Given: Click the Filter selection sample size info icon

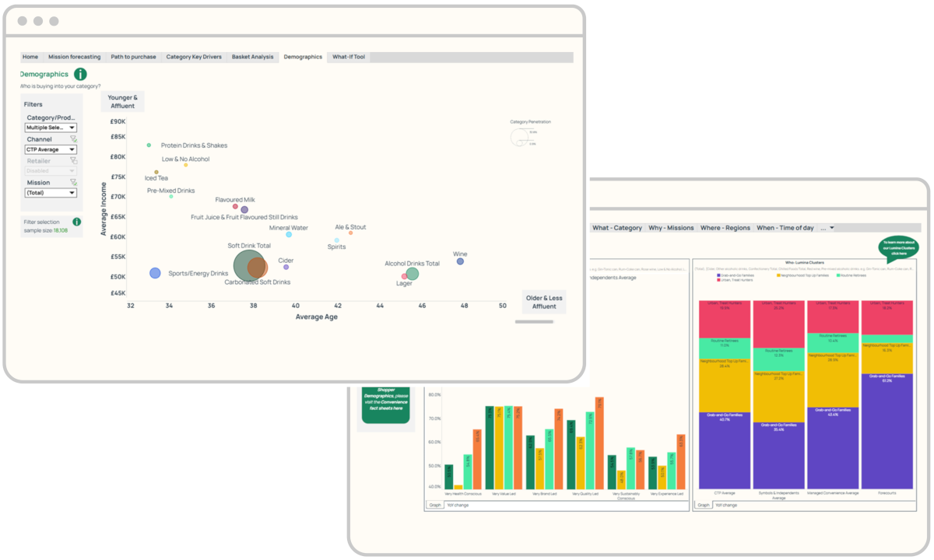Looking at the screenshot, I should click(75, 222).
